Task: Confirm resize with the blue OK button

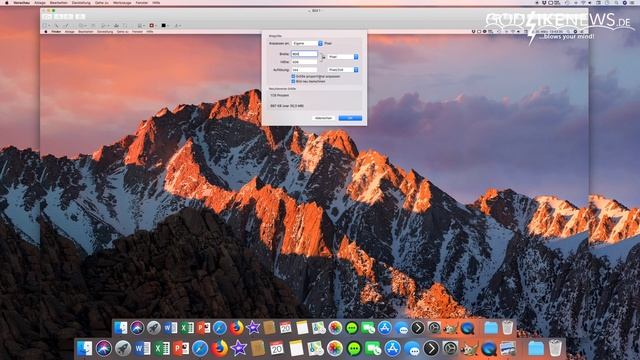Action: click(350, 118)
